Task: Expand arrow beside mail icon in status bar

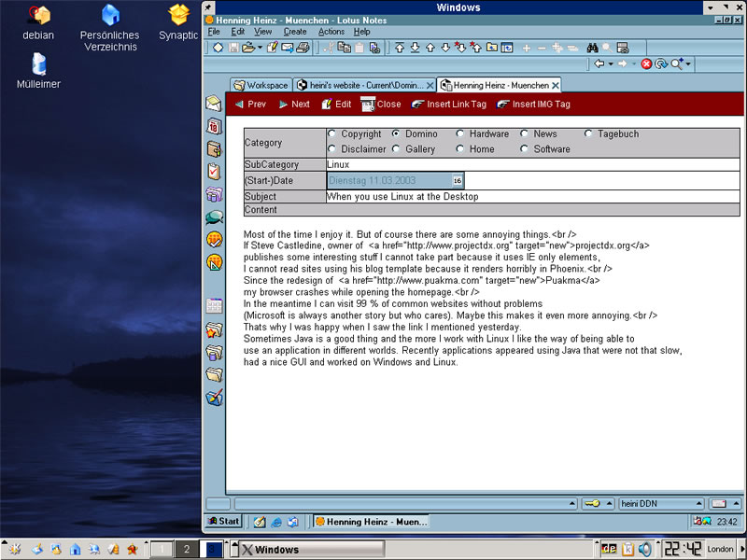Action: point(736,503)
